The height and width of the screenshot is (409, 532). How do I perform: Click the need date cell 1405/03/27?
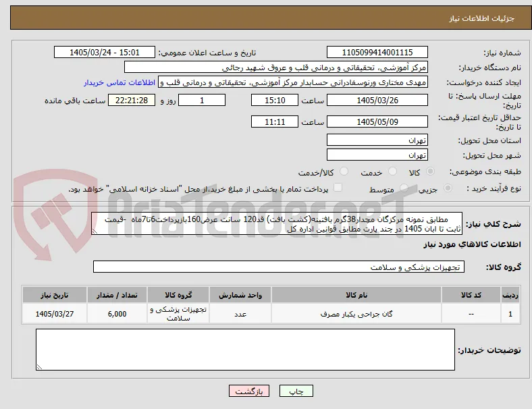pos(55,314)
